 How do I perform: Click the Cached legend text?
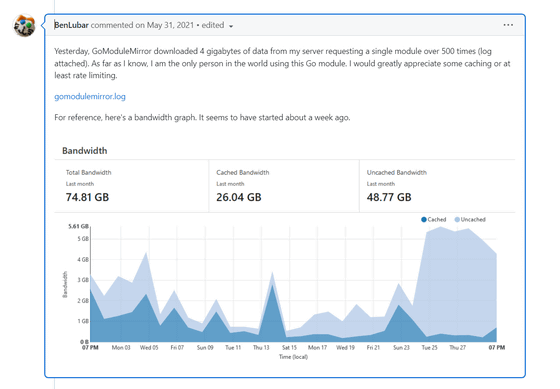pyautogui.click(x=437, y=220)
